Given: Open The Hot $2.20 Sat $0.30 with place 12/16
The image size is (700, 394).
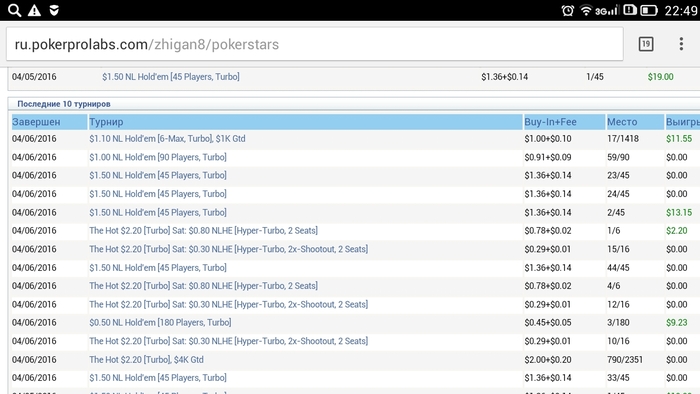Looking at the screenshot, I should [228, 304].
